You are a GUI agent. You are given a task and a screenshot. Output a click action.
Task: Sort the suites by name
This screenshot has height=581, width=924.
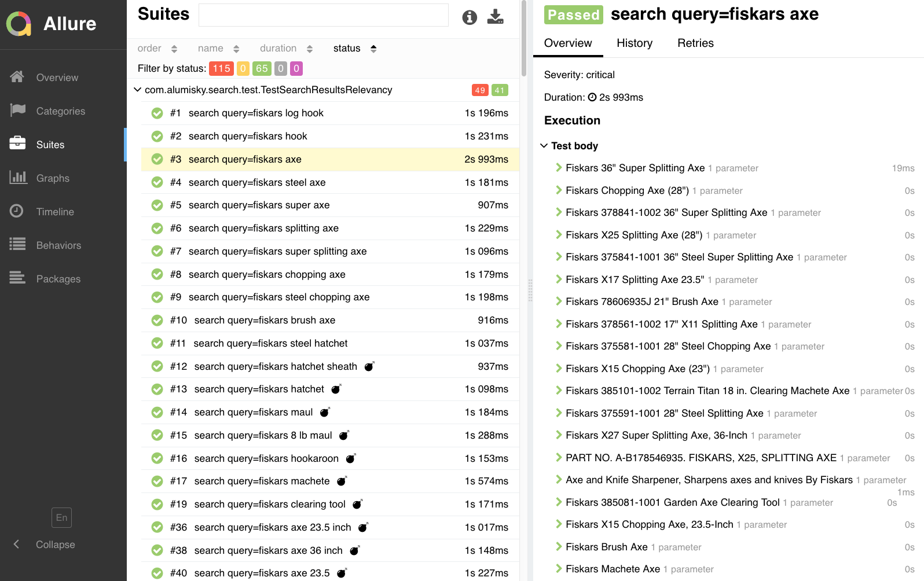click(x=218, y=49)
